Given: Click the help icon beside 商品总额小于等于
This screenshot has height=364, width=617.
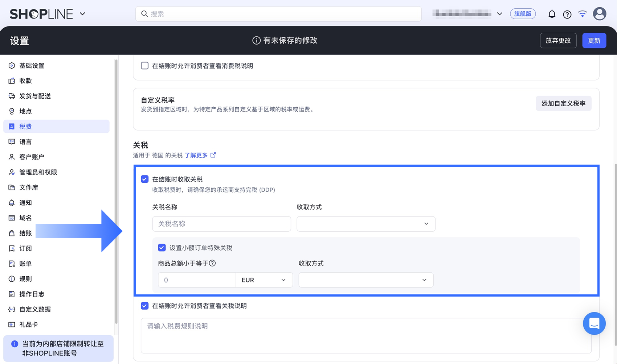Looking at the screenshot, I should pos(213,263).
